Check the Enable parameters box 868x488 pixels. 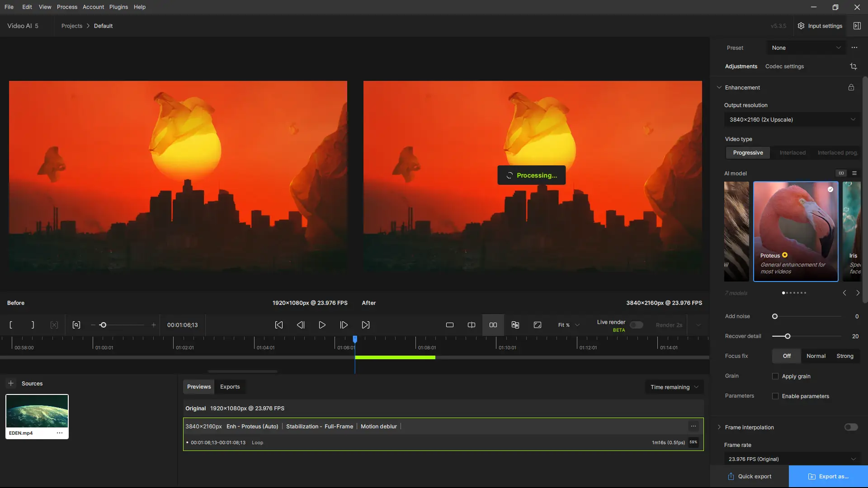775,396
